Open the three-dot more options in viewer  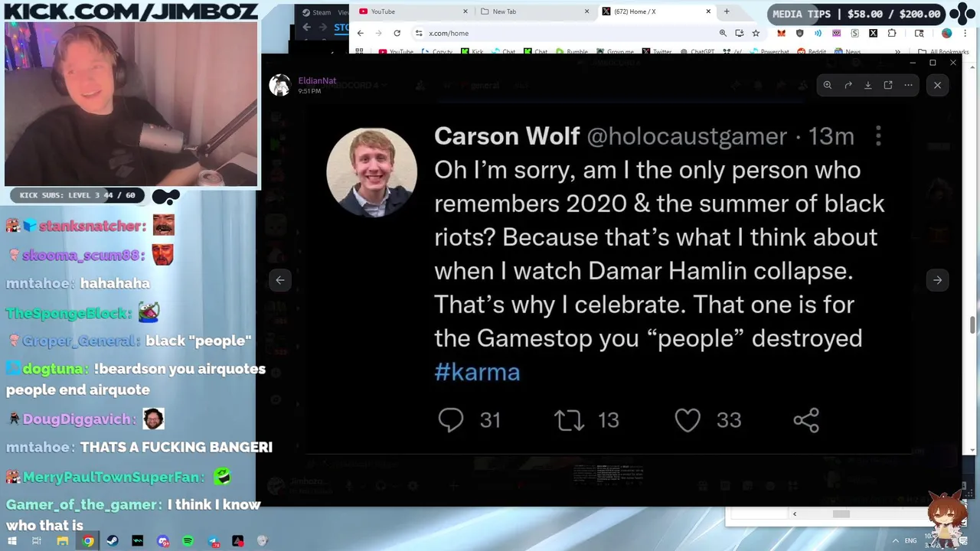[x=908, y=85]
